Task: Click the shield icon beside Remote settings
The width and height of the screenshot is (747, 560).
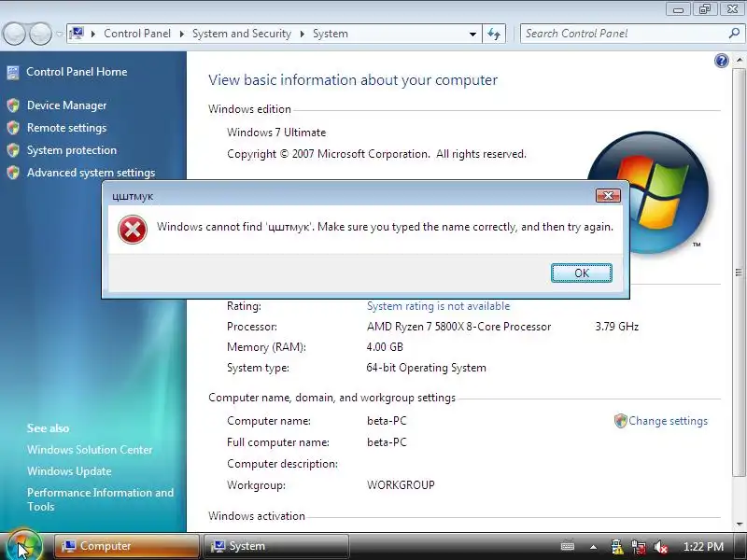Action: 13,128
